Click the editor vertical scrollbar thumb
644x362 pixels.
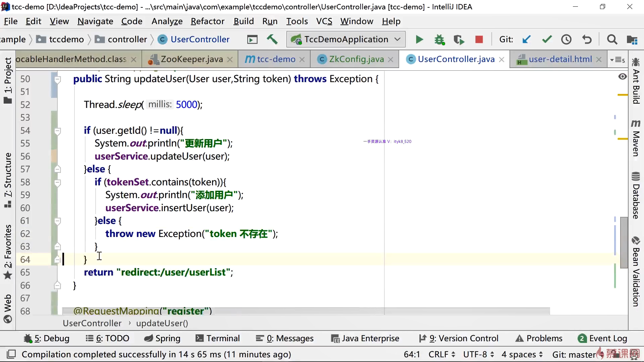[624, 242]
